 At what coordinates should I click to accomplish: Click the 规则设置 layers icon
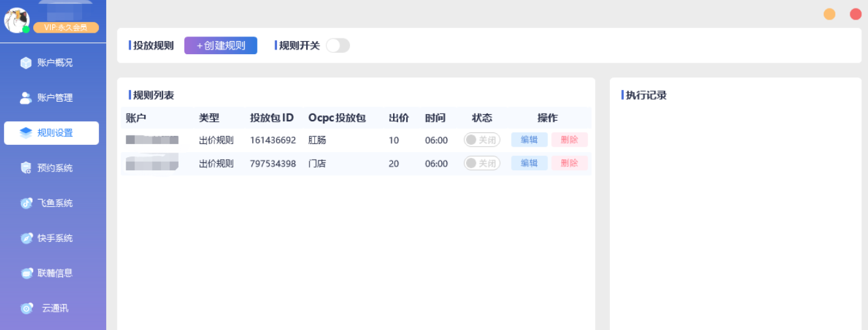click(26, 133)
